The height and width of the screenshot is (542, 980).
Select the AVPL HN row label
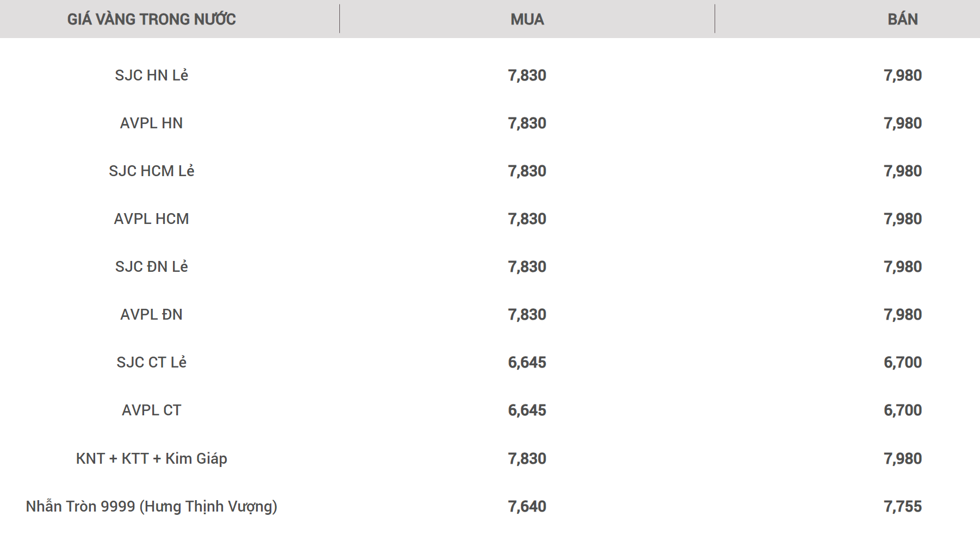click(151, 123)
